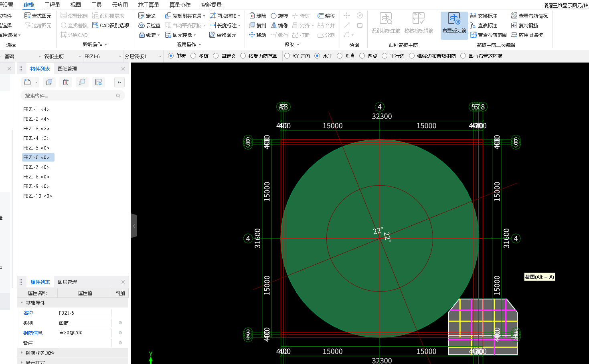Image resolution: width=589 pixels, height=364 pixels.
Task: Click the 删除 delete tool
Action: click(x=257, y=16)
